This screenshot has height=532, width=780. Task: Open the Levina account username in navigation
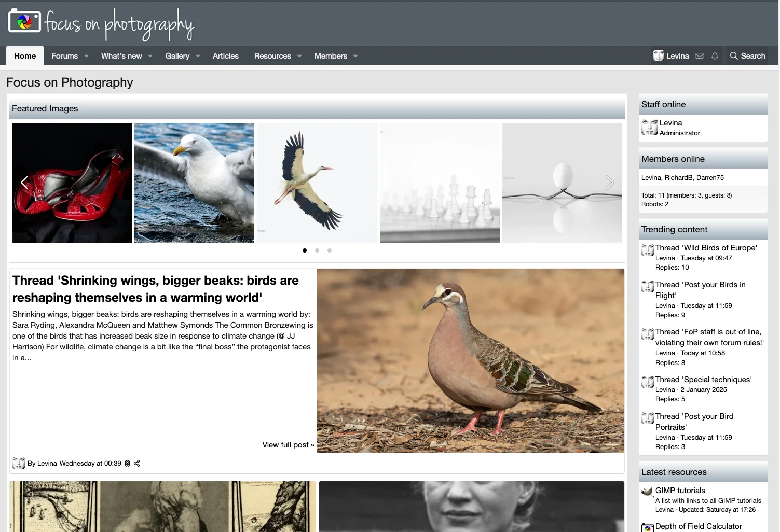tap(678, 56)
